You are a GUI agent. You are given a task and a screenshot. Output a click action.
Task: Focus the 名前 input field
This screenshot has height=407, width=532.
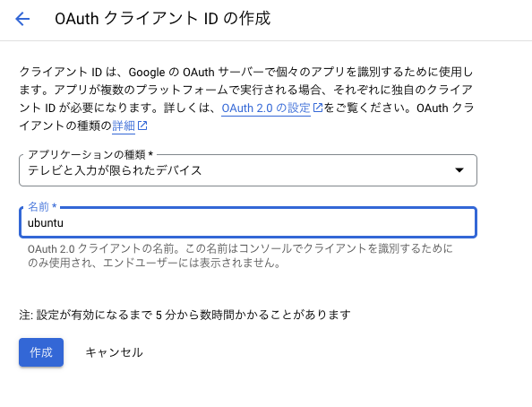(248, 222)
